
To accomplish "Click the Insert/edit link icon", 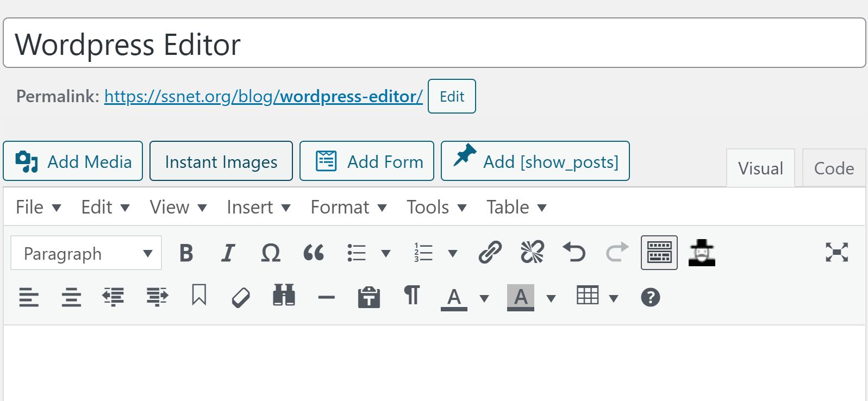I will (490, 253).
